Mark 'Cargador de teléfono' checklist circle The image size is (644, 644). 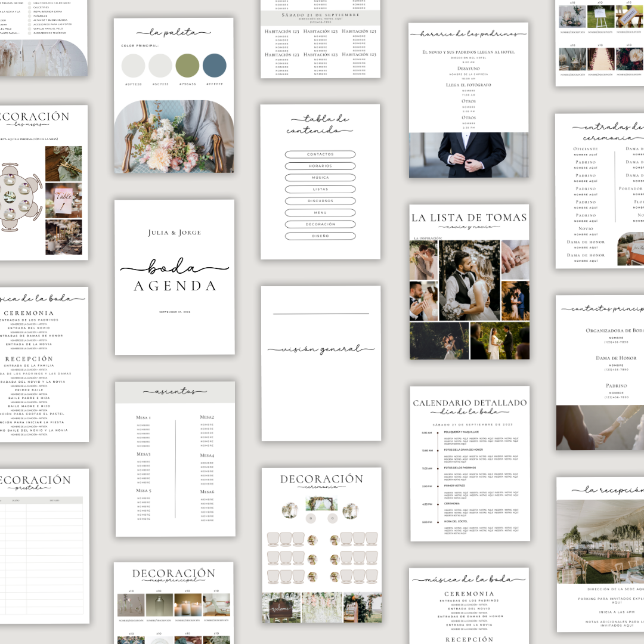(x=30, y=33)
